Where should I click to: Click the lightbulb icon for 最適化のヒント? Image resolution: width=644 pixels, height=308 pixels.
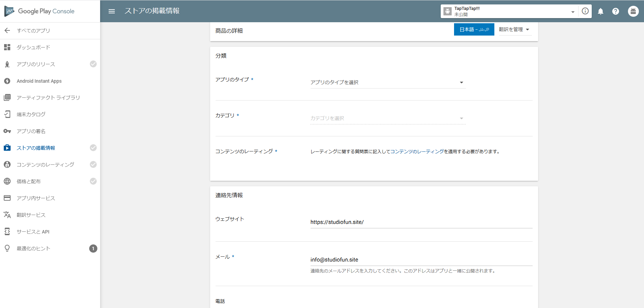[x=7, y=248]
